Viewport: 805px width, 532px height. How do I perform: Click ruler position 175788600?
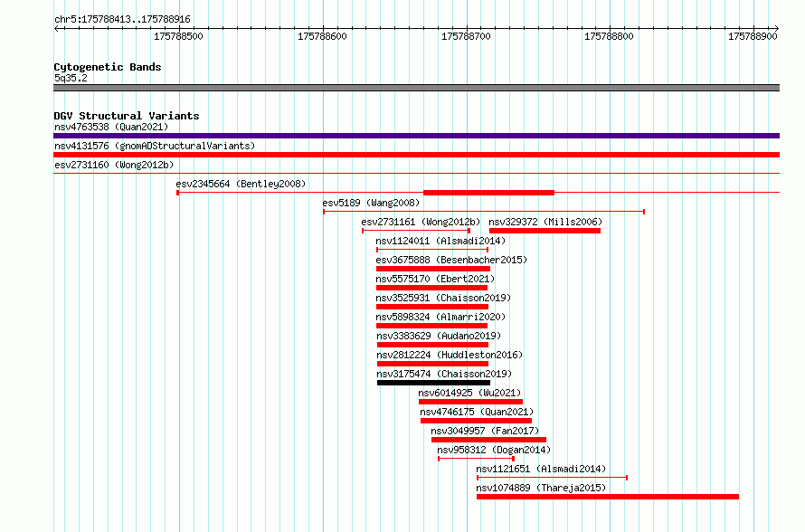point(322,36)
